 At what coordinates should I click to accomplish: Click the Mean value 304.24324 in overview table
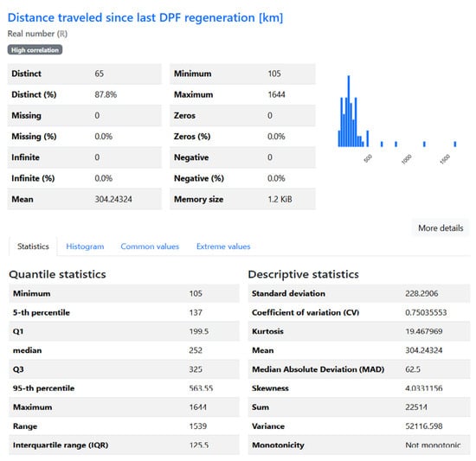(113, 199)
